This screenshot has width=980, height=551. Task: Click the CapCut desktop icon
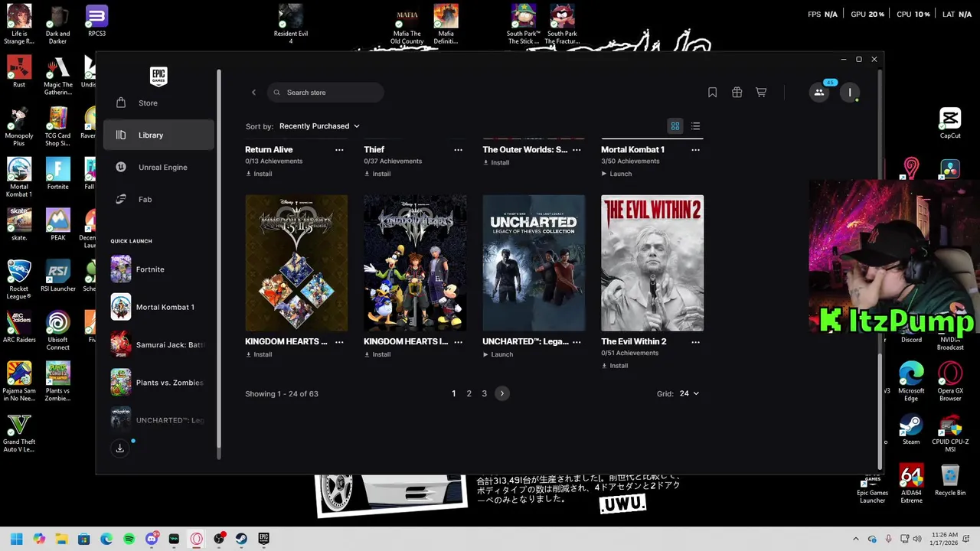pos(950,123)
